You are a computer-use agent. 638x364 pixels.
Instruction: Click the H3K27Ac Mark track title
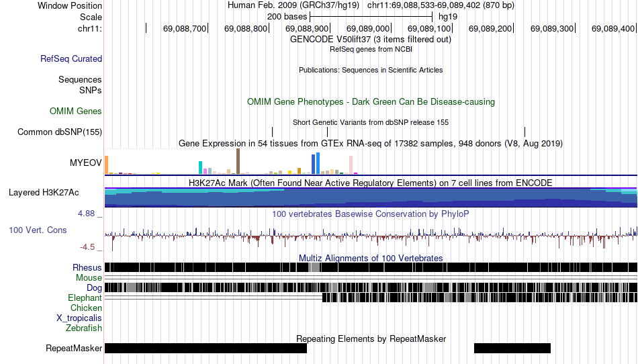coord(371,183)
